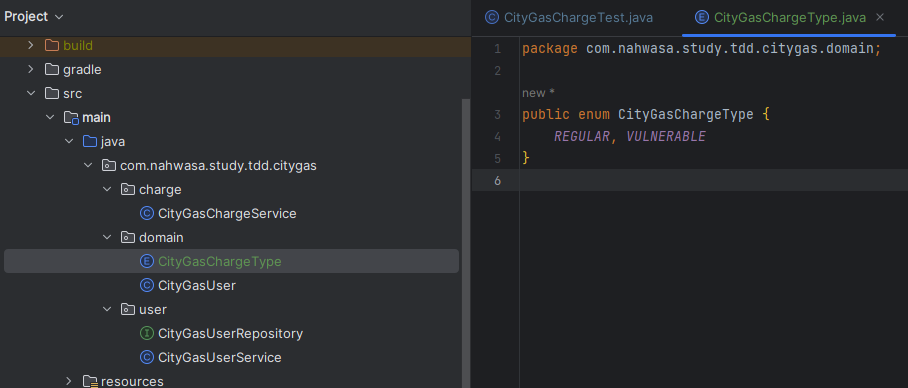Image resolution: width=908 pixels, height=388 pixels.
Task: Click the CityGasUserService class icon
Action: tap(147, 357)
